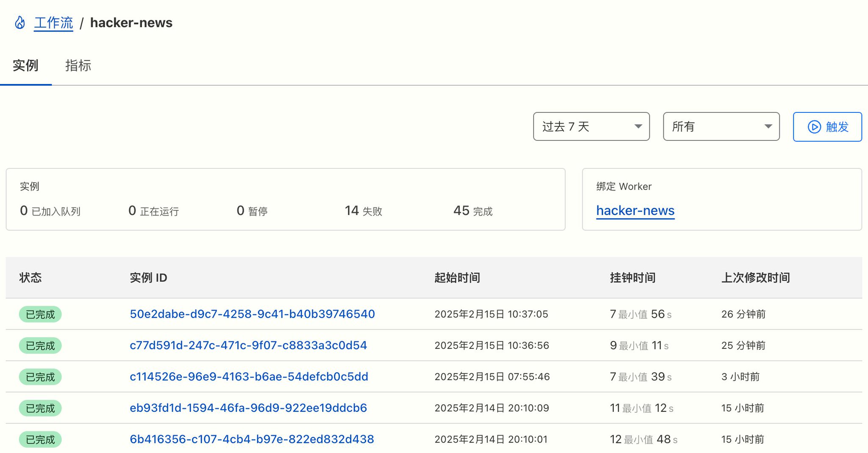
Task: Click the 起始时间 column header
Action: (457, 278)
